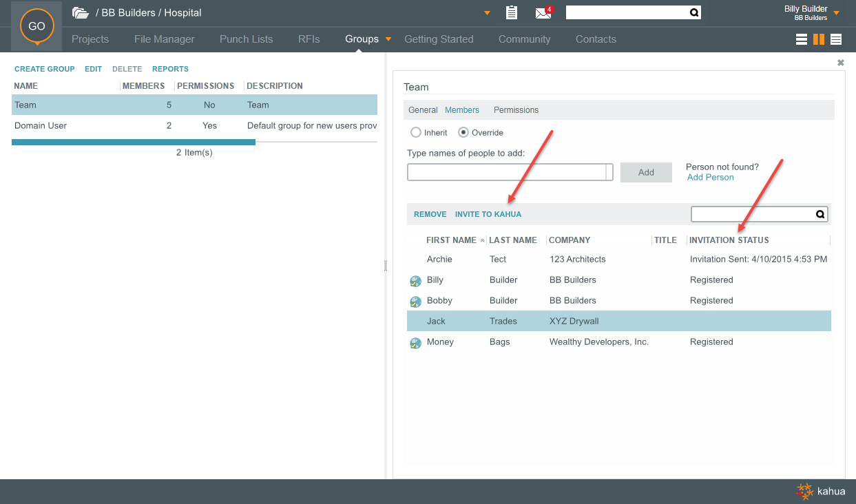Expand the orange dropdown left of clipboard
856x504 pixels.
pyautogui.click(x=487, y=13)
